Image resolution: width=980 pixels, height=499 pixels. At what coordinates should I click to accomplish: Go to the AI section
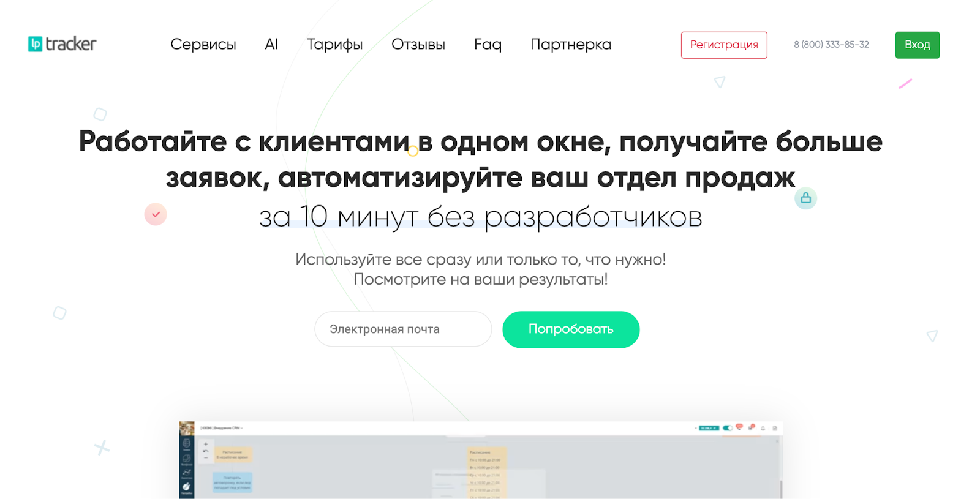[271, 45]
